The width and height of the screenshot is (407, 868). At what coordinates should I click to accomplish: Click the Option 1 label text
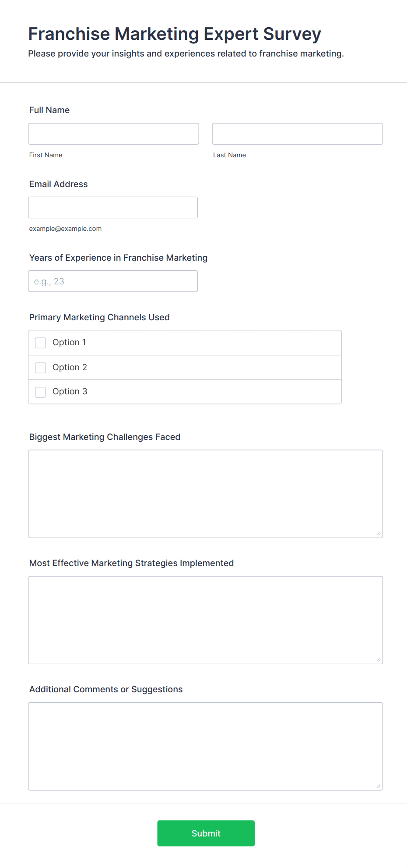pos(69,342)
